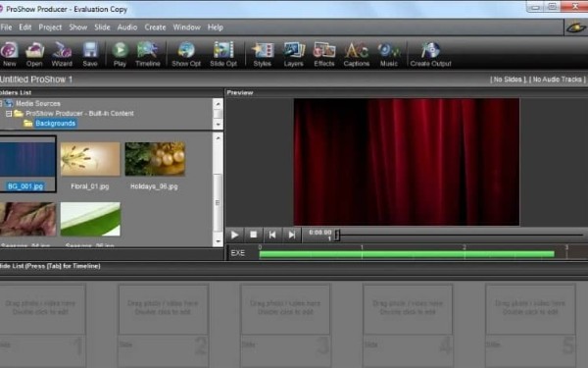Click the New show toolbar icon

click(9, 54)
